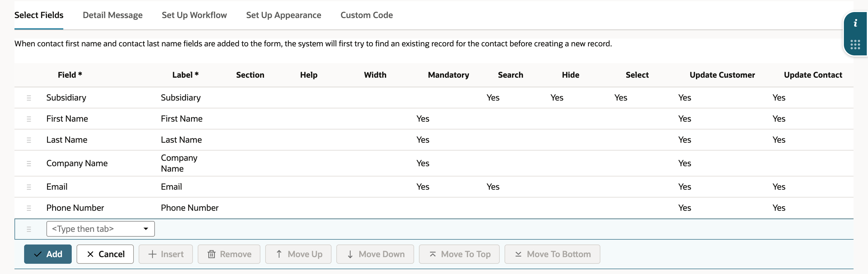Viewport: 868px width, 274px height.
Task: Click the Width column header
Action: point(375,75)
